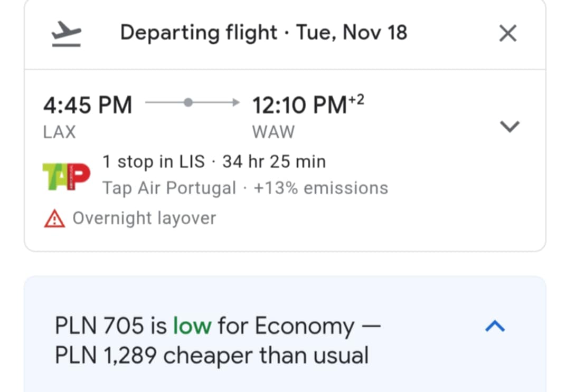The height and width of the screenshot is (392, 567).
Task: Click the green 'low' price indicator word
Action: pos(192,326)
